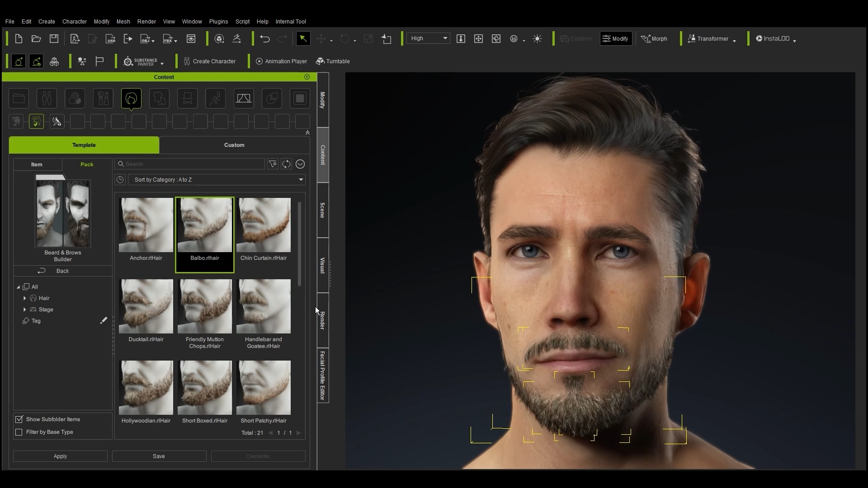Viewport: 868px width, 488px height.
Task: Select the Hair content category icon
Action: click(x=131, y=99)
